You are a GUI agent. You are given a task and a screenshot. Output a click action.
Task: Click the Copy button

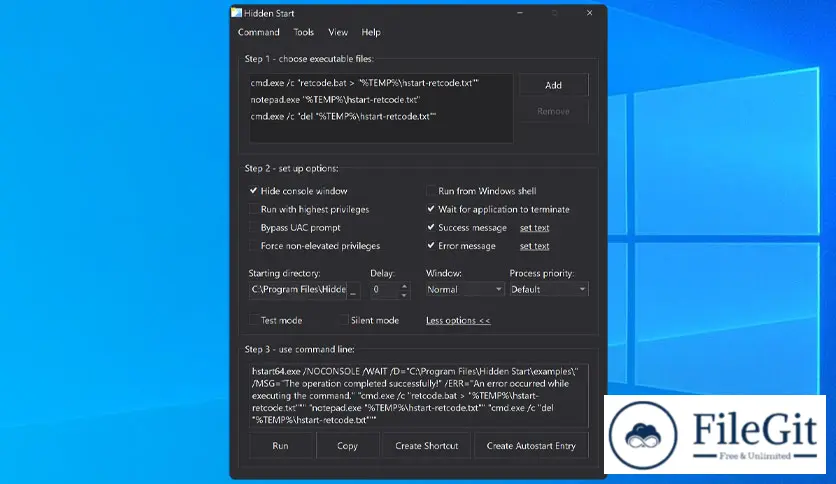point(347,446)
